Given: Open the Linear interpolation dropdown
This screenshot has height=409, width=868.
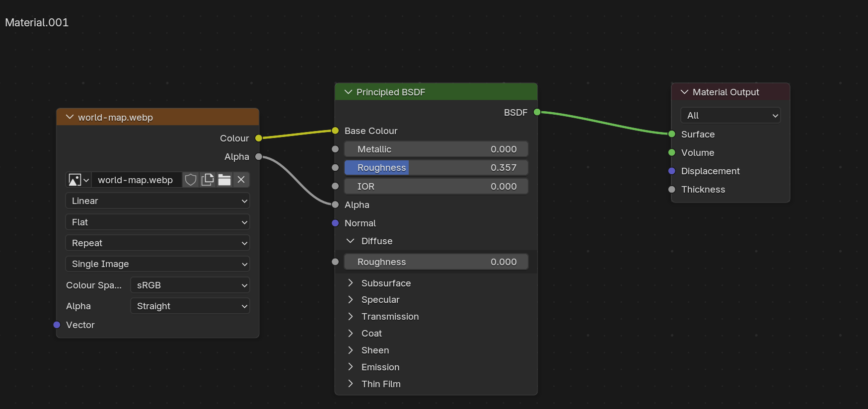Looking at the screenshot, I should pos(157,201).
